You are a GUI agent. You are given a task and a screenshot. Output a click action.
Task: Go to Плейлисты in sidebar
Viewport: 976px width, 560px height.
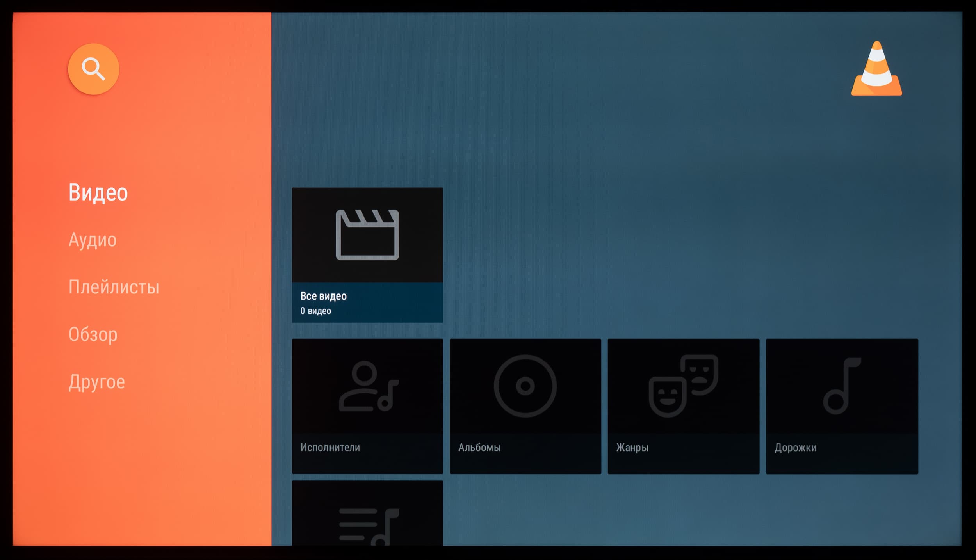coord(114,287)
